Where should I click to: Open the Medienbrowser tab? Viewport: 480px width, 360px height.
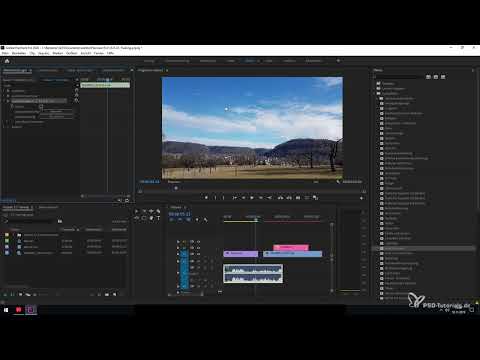pyautogui.click(x=48, y=207)
